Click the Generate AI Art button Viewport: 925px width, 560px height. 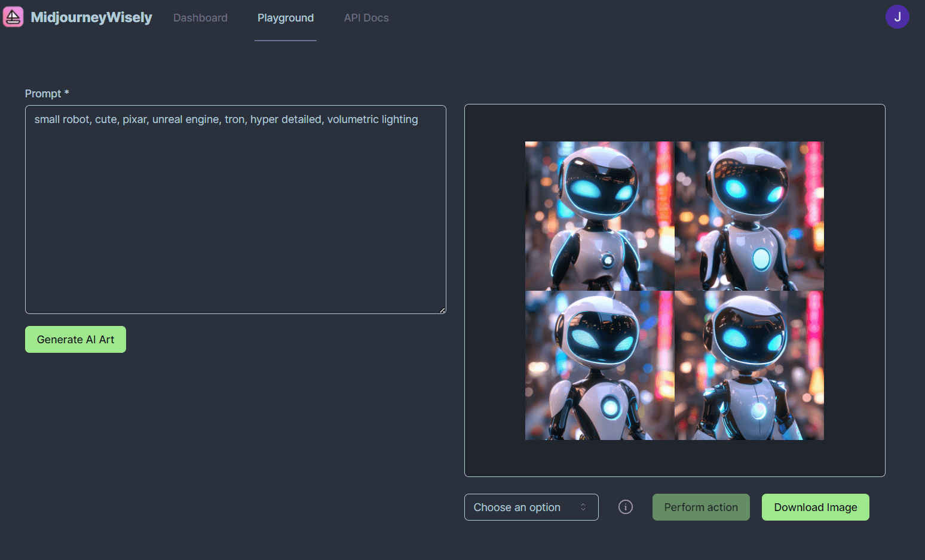pos(75,339)
